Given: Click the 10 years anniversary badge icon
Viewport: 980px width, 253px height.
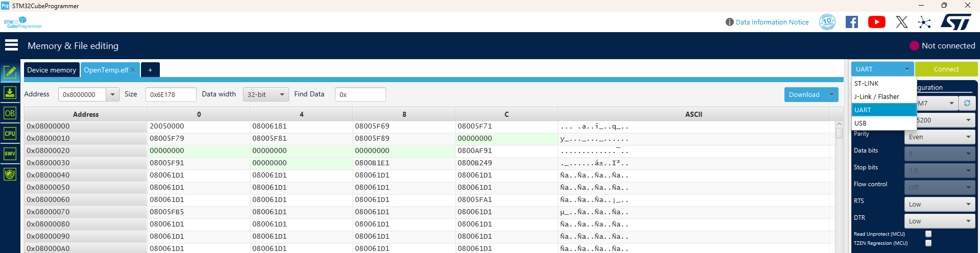Looking at the screenshot, I should click(827, 22).
